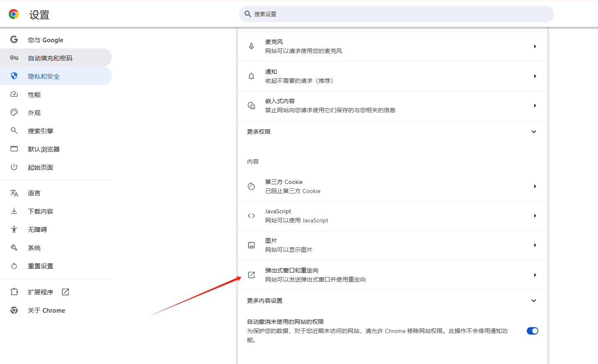Click the 搜索设置 search field
Screen dimensions: 598x364
pyautogui.click(x=396, y=14)
